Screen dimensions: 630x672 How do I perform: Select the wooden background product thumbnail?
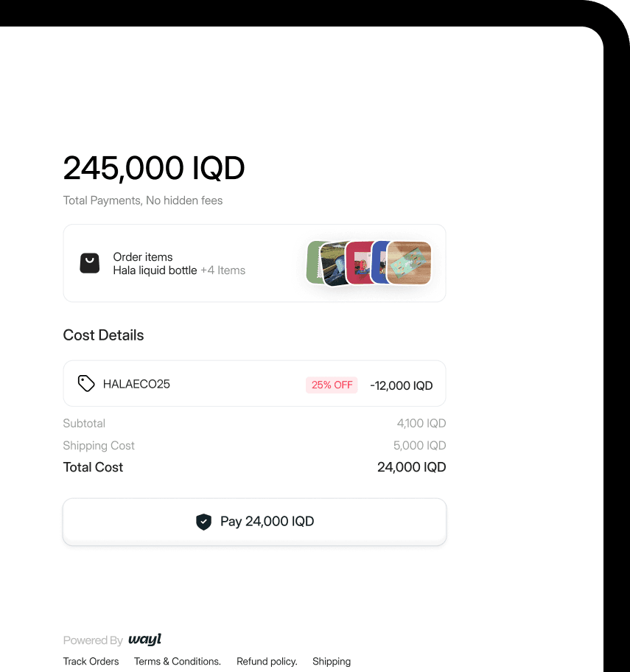[409, 263]
